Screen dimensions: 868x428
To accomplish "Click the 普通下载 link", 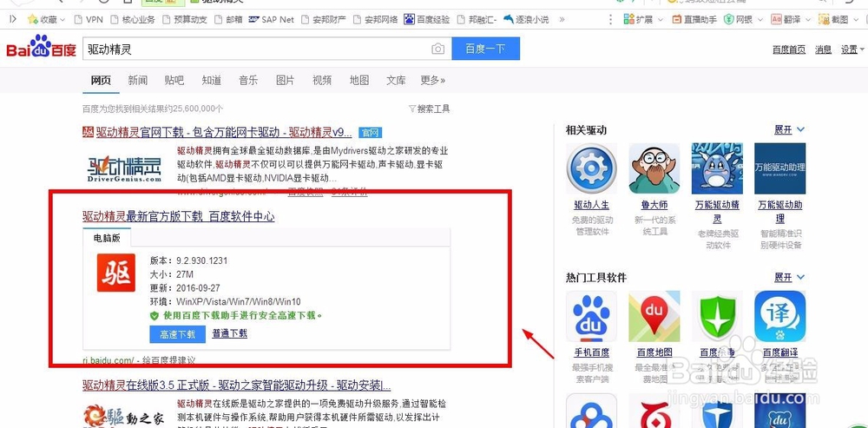I will coord(230,334).
